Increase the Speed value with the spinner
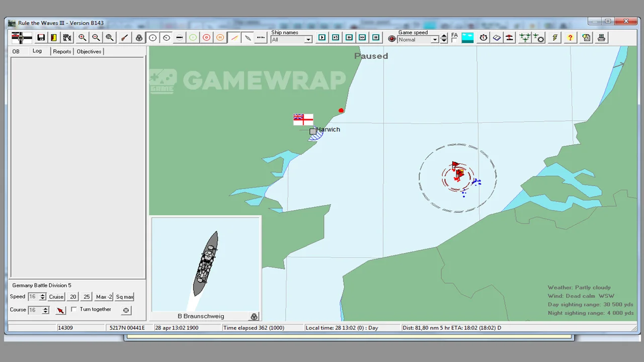 [43, 295]
